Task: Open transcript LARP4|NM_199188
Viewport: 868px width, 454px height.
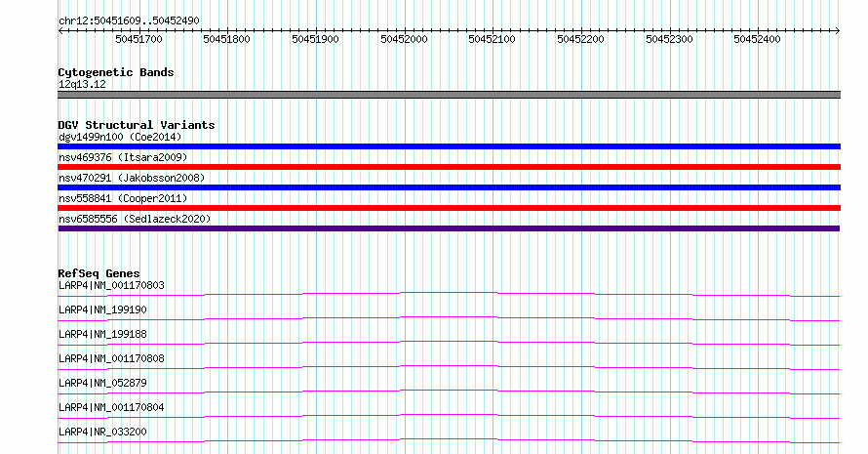Action: 102,334
